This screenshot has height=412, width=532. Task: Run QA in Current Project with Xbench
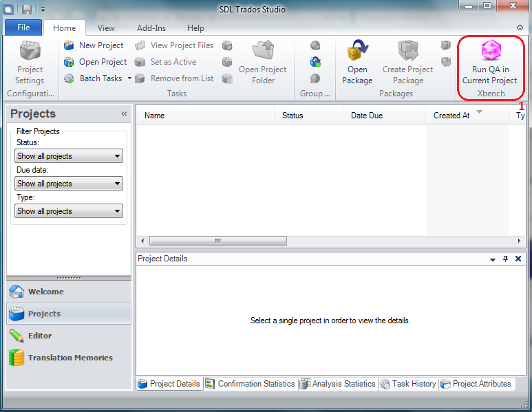pos(490,63)
